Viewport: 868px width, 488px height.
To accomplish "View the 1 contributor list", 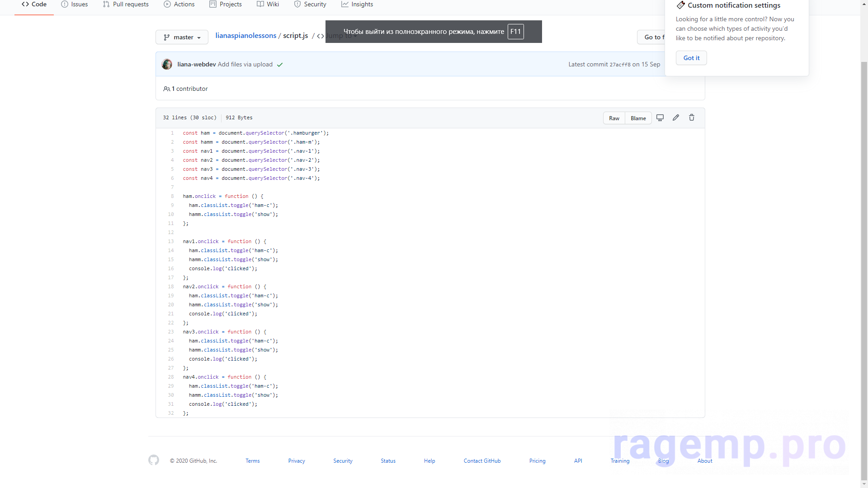I will 185,89.
